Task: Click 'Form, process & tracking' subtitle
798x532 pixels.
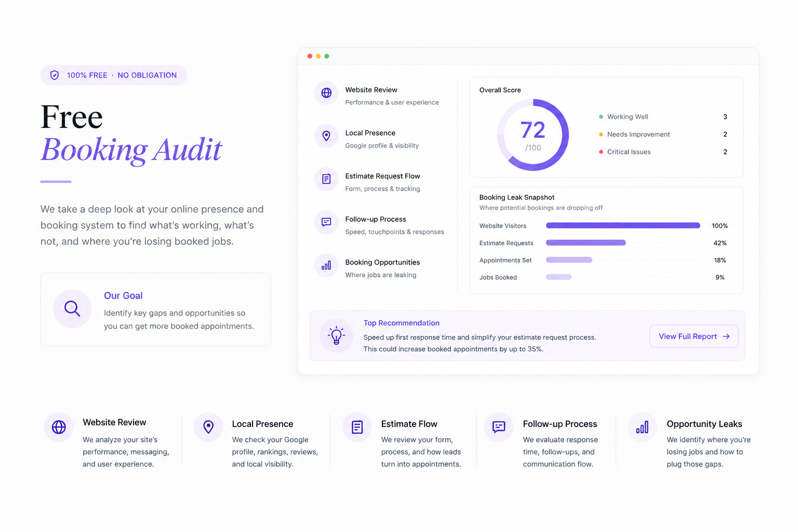Action: (x=382, y=189)
